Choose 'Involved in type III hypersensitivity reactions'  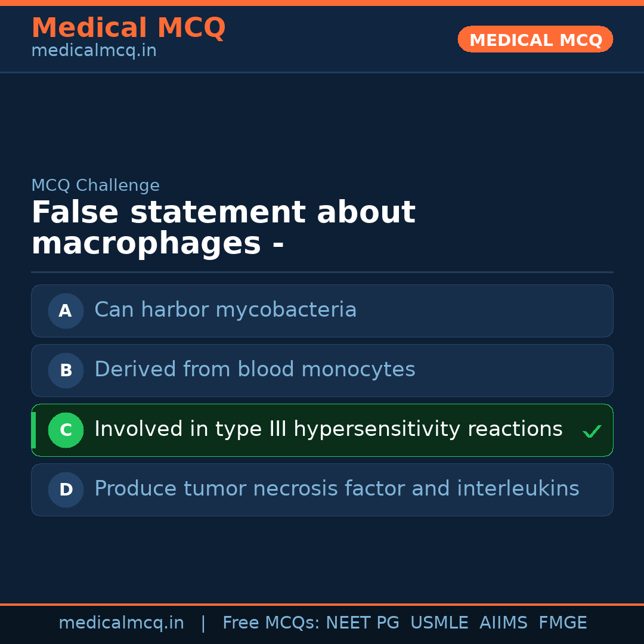click(x=328, y=429)
